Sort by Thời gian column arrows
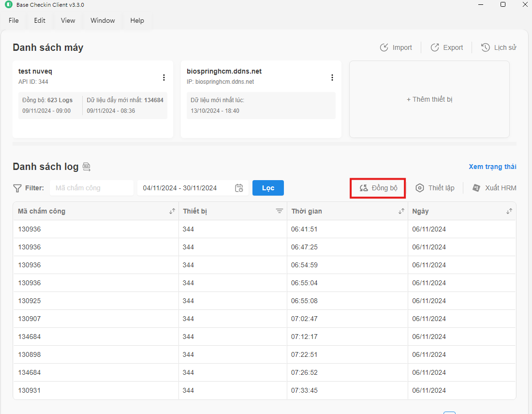The image size is (532, 414). [x=401, y=211]
